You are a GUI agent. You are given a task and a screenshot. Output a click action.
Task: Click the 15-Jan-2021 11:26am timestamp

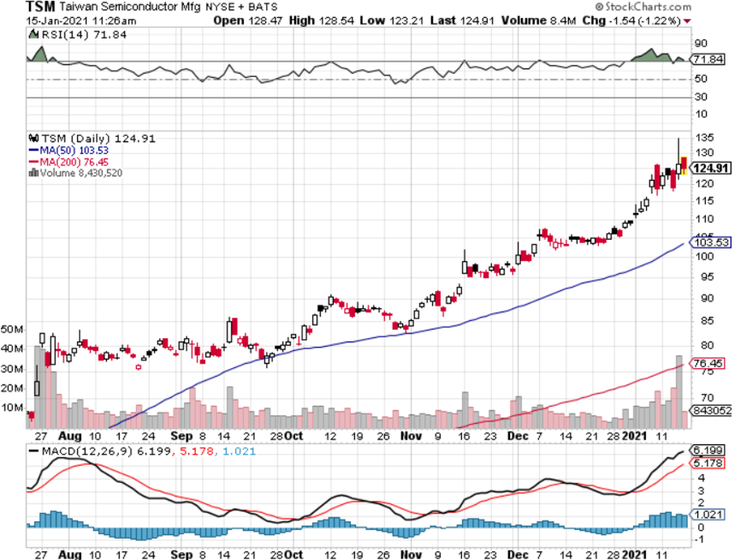pos(81,21)
